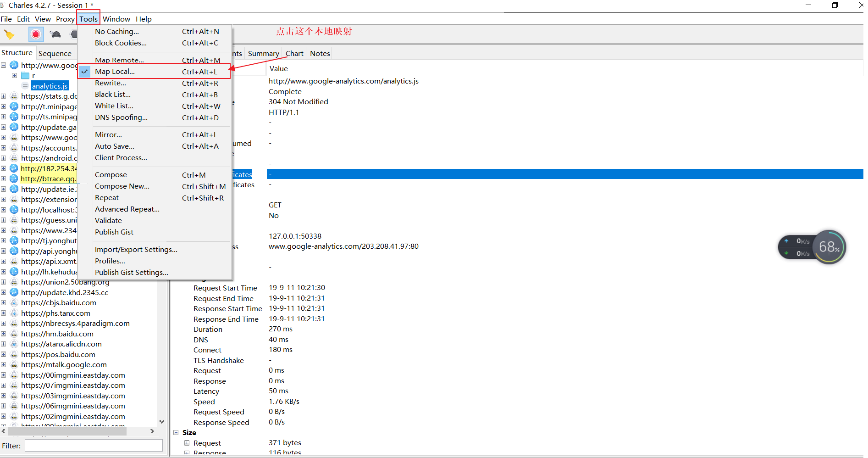868x458 pixels.
Task: Toggle the turtle throttling icon
Action: 55,34
